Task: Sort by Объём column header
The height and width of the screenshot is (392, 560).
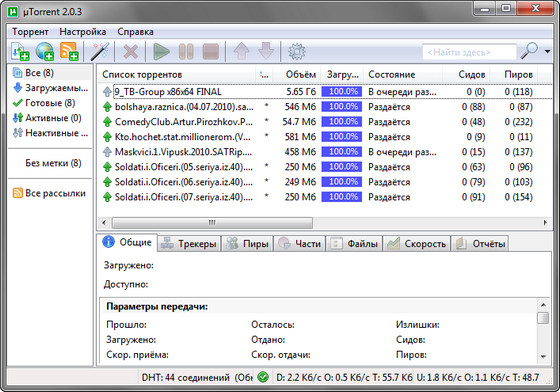Action: (296, 75)
